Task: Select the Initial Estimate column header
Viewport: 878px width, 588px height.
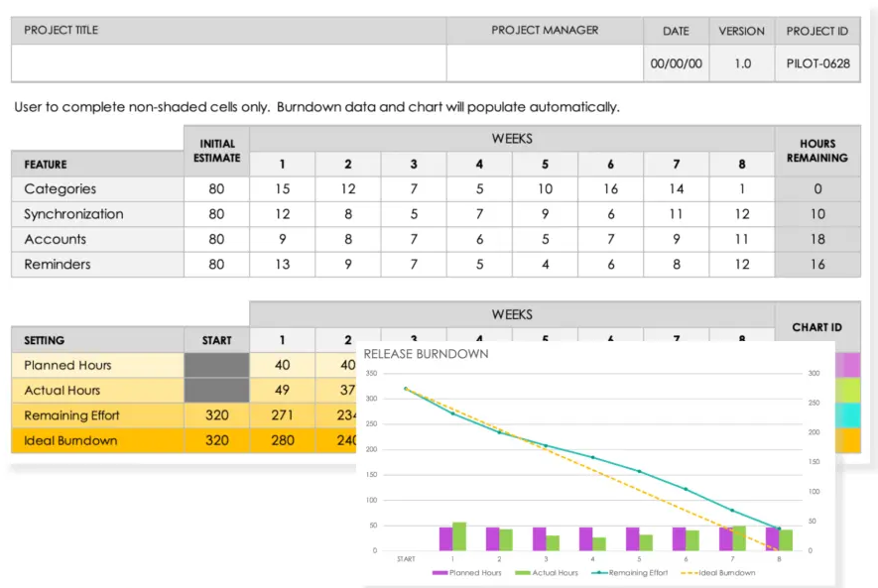Action: click(216, 151)
